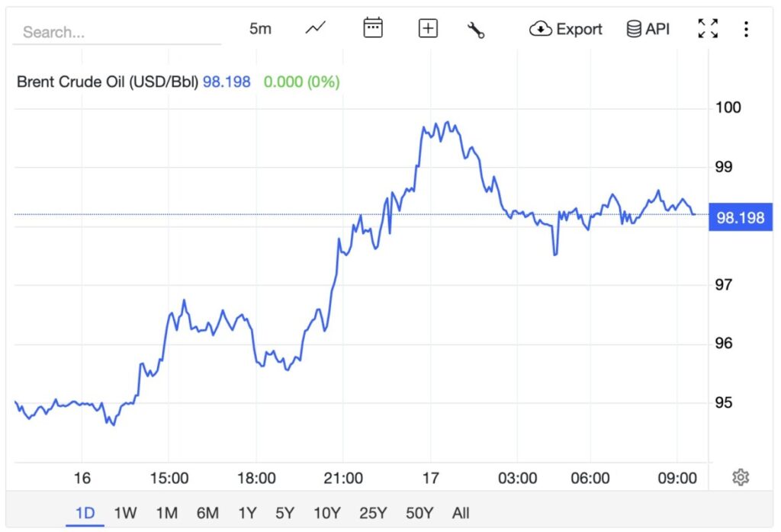Select the 6M range option

pyautogui.click(x=207, y=514)
